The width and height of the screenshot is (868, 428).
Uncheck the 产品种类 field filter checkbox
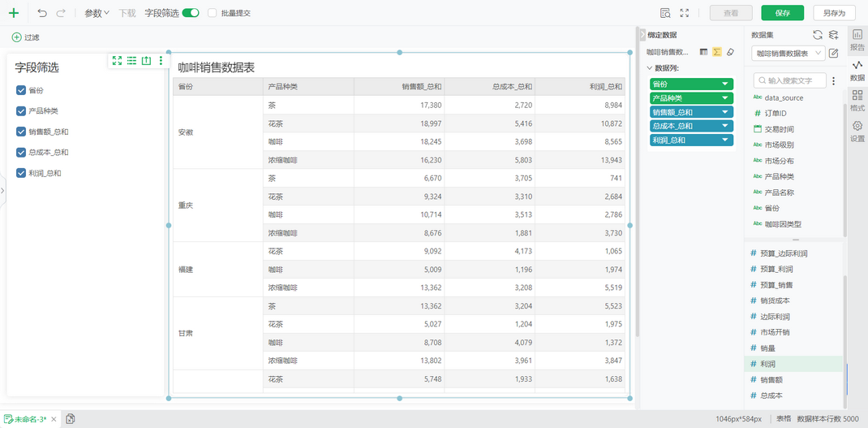(21, 111)
